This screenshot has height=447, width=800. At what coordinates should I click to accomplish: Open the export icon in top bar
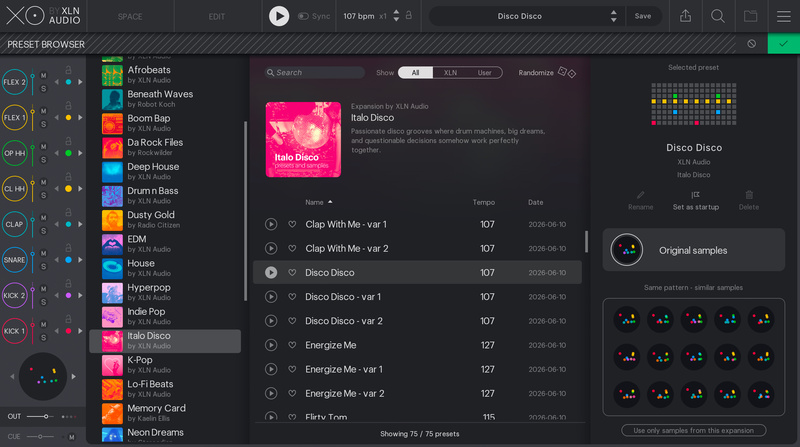pyautogui.click(x=685, y=16)
